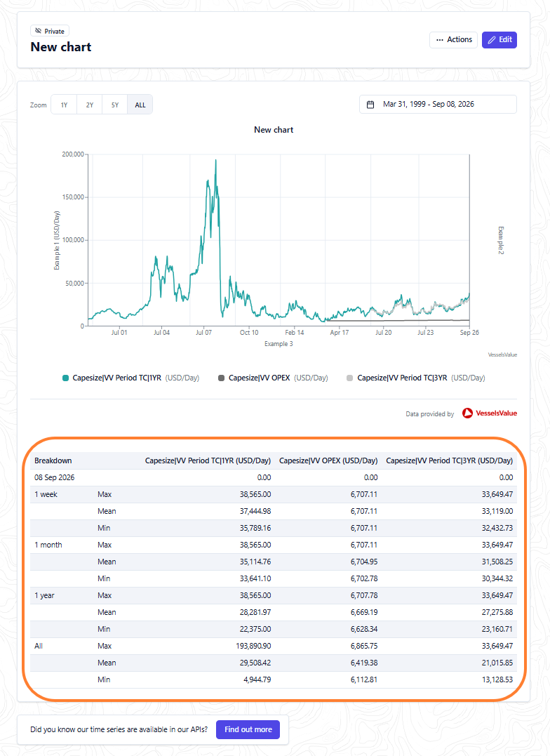Viewport: 550px width, 756px height.
Task: Click the crossed-eye Private icon
Action: click(x=39, y=31)
